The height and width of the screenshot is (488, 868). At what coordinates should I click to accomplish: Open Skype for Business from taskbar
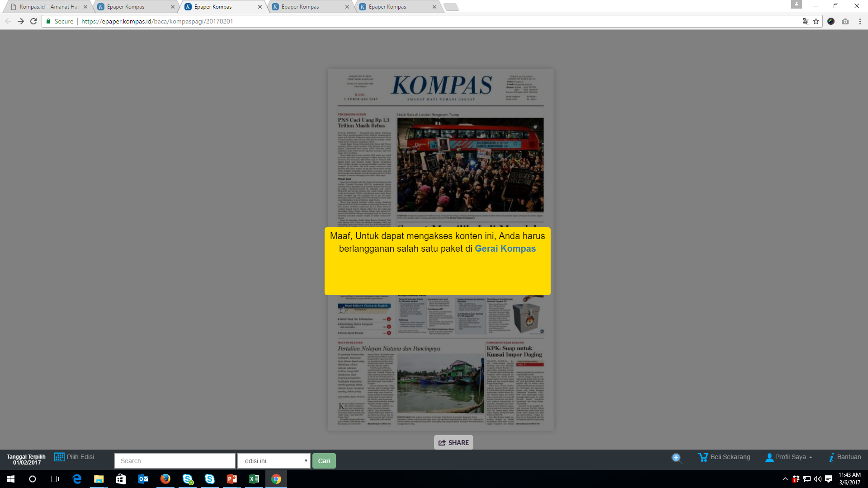187,479
